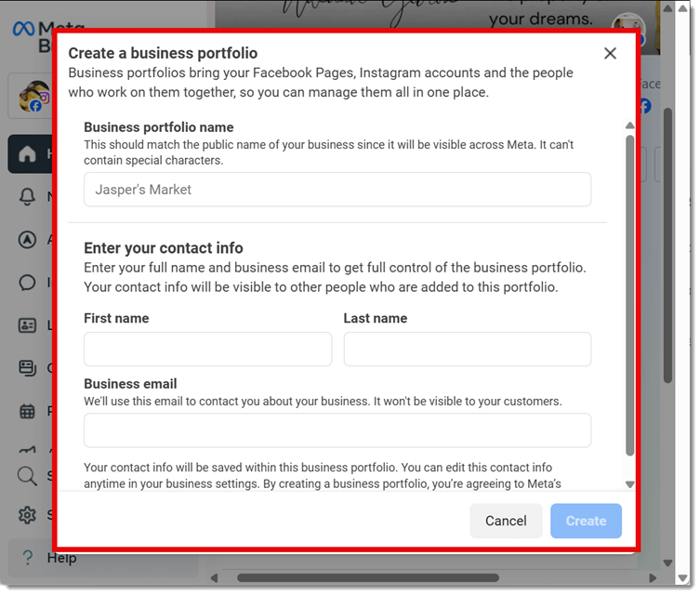
Task: Click the Business email input field
Action: [x=337, y=430]
